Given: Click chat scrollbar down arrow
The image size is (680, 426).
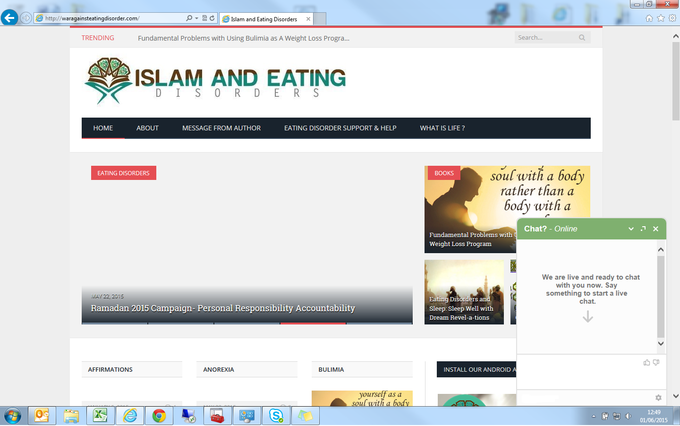Looking at the screenshot, I should [x=660, y=344].
